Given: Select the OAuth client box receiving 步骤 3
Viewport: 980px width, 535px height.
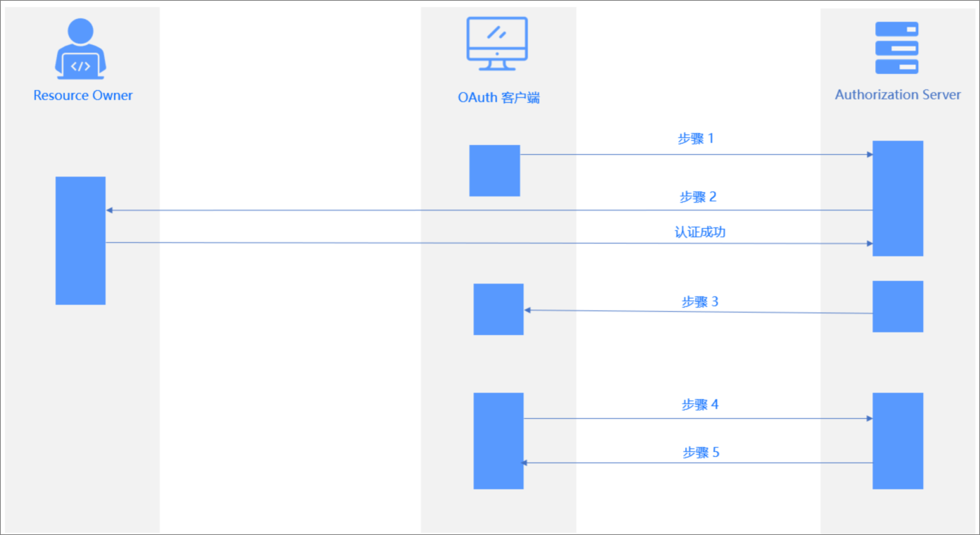Looking at the screenshot, I should tap(498, 309).
